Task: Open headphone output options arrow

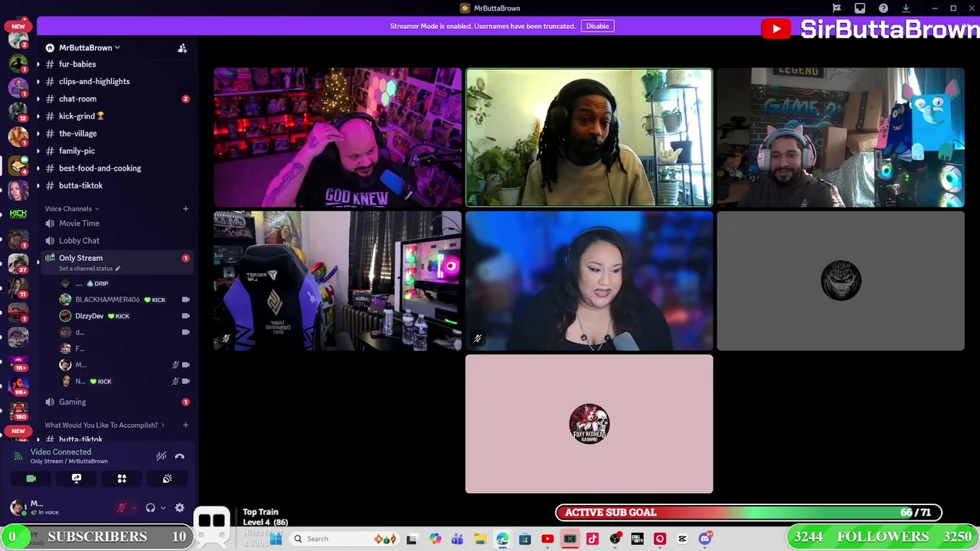Action: click(x=163, y=507)
